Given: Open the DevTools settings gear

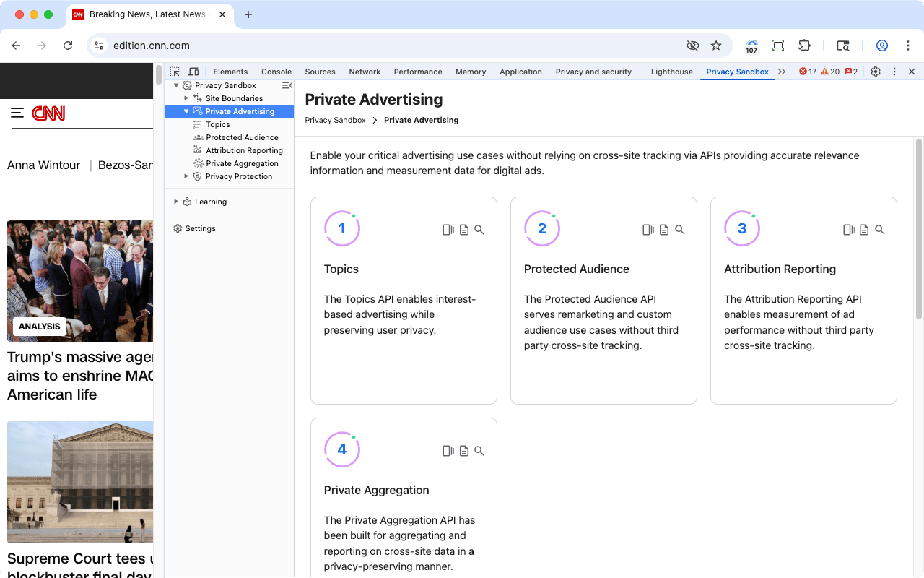Looking at the screenshot, I should [x=876, y=72].
